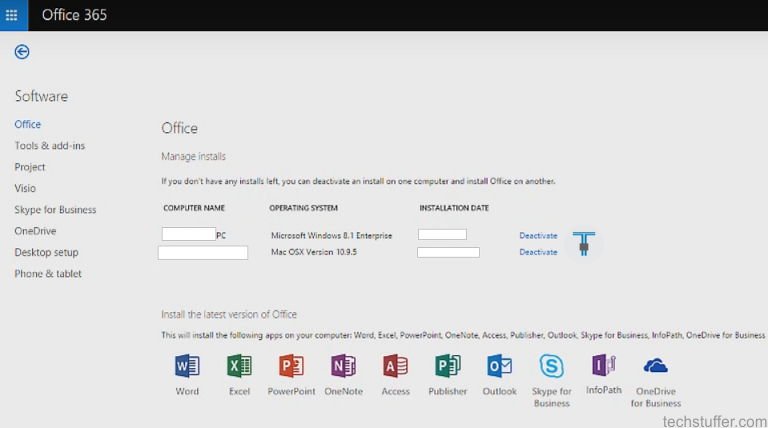Open Tools & add-ins section
Screen dimensions: 768x428
49,146
